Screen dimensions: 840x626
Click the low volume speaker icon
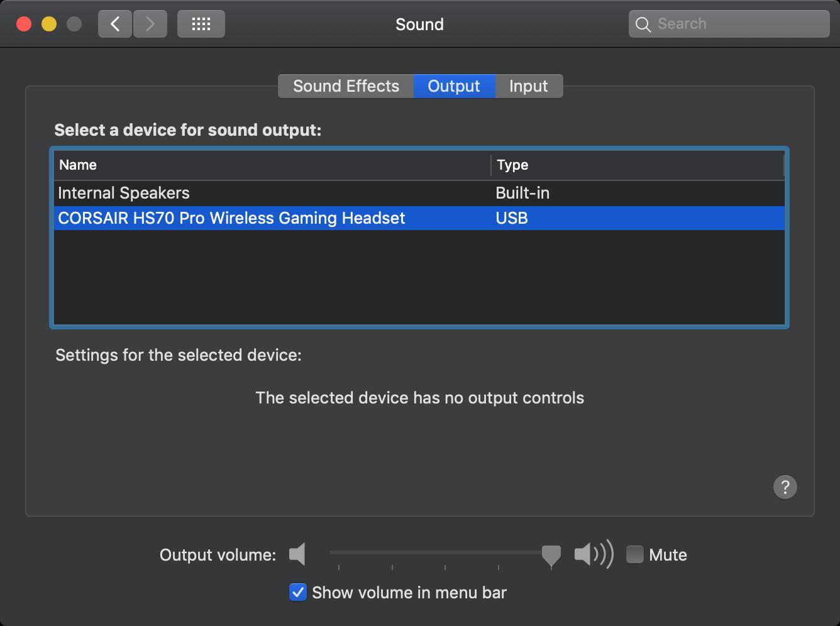click(x=297, y=554)
